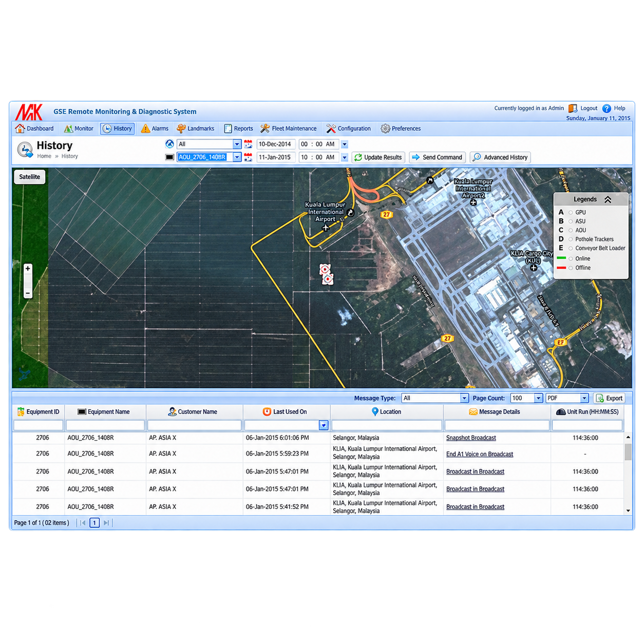
Task: Open the Last Used On filter dropdown
Action: (x=324, y=425)
